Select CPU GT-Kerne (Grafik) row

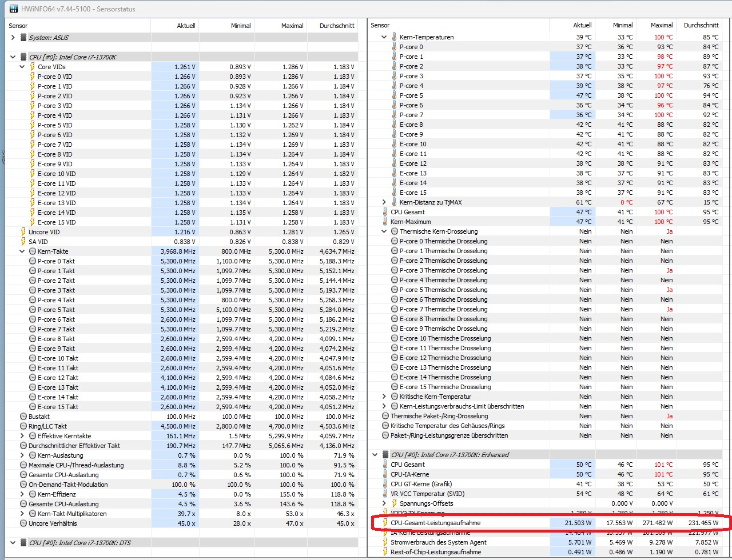pos(546,484)
